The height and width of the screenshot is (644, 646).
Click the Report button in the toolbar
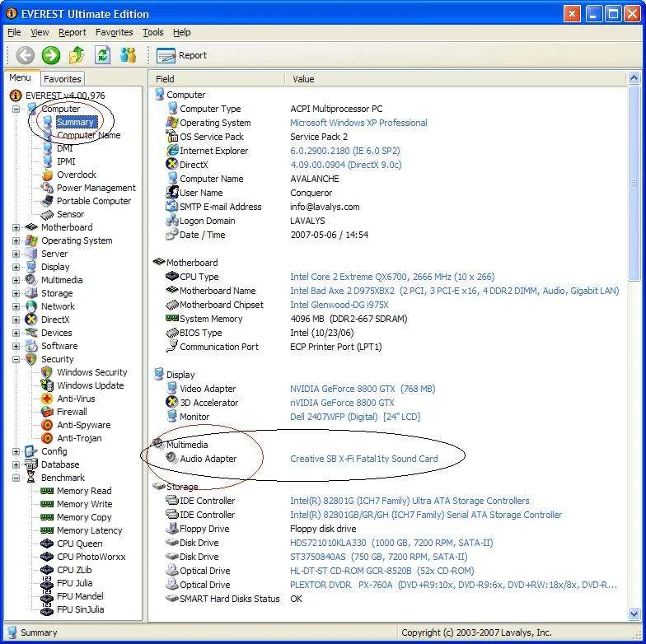tap(181, 55)
